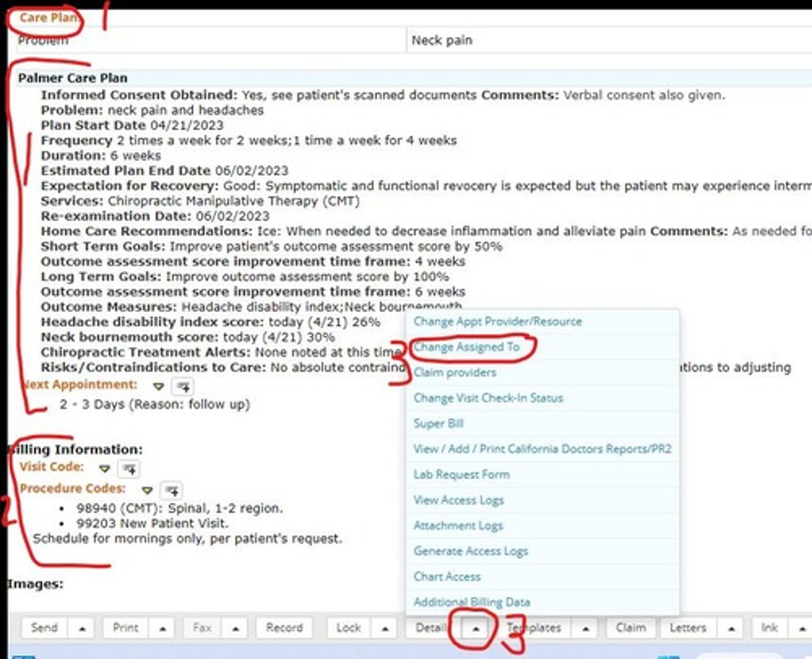Expand the arrow next to Letters button
The width and height of the screenshot is (812, 659).
click(x=731, y=629)
